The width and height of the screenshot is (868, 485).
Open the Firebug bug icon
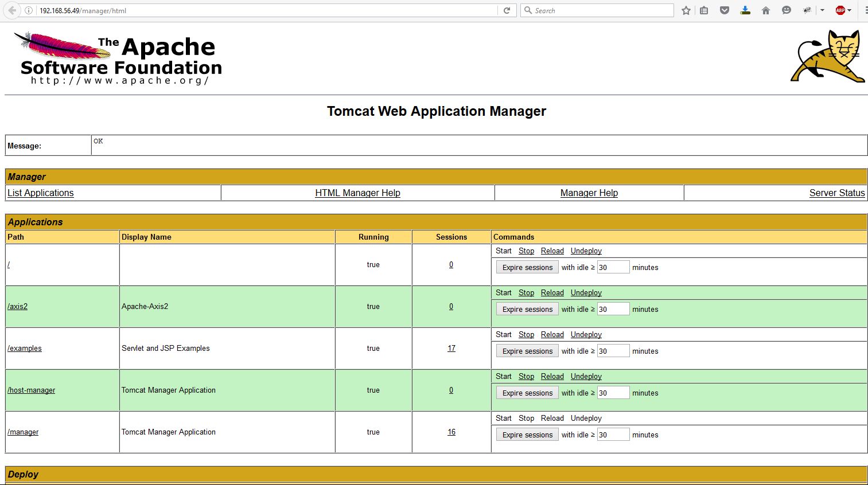click(807, 10)
